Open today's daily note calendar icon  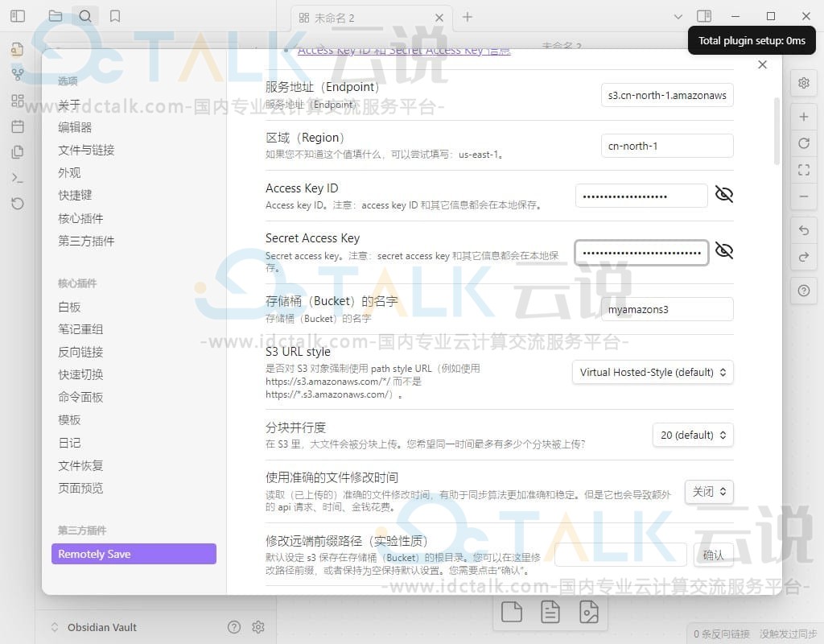pyautogui.click(x=18, y=126)
